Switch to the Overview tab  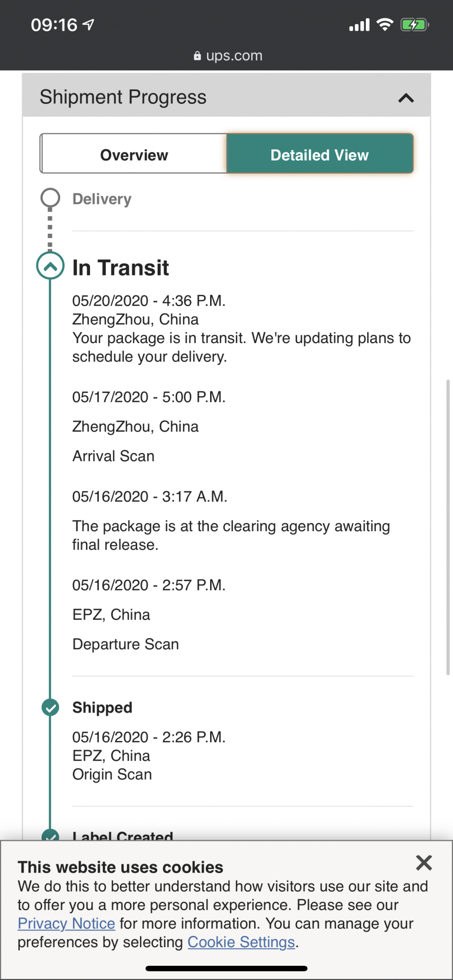[x=134, y=154]
